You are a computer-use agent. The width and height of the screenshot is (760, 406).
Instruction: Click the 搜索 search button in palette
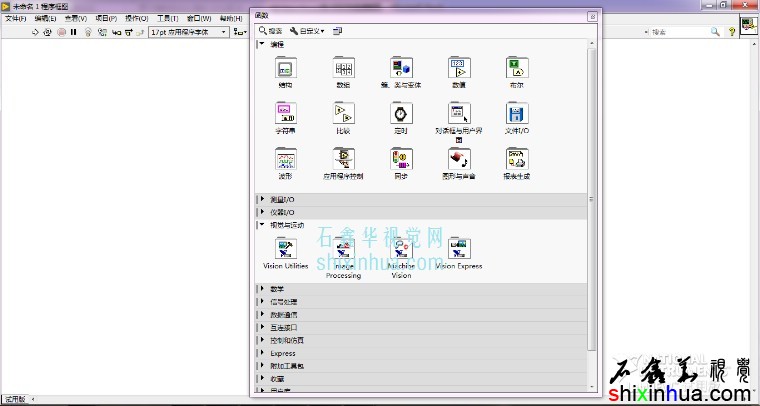270,31
